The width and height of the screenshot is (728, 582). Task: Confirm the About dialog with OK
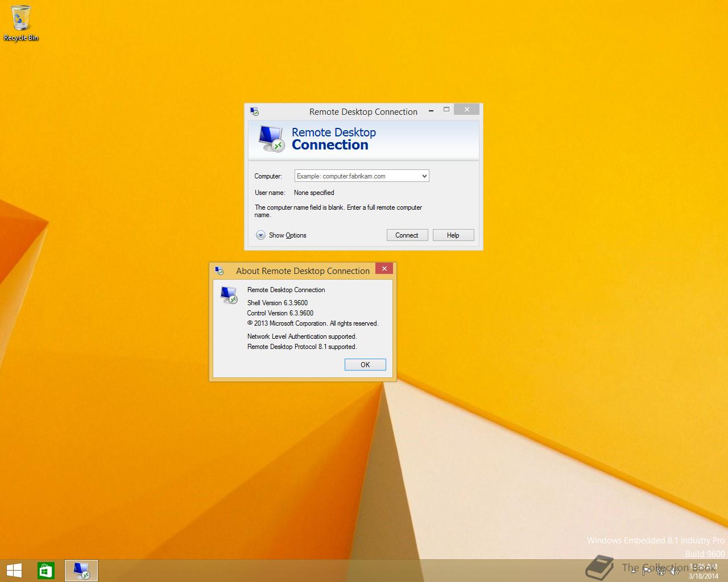click(365, 365)
